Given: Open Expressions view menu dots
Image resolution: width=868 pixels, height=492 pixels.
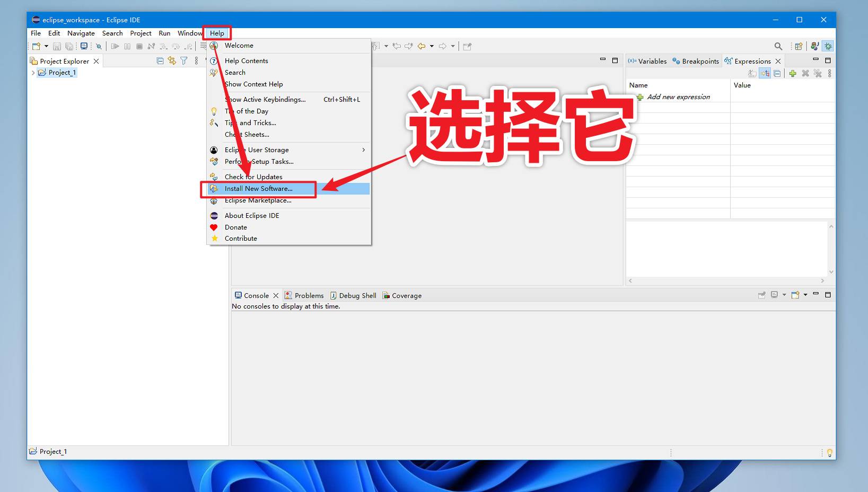Looking at the screenshot, I should 830,74.
